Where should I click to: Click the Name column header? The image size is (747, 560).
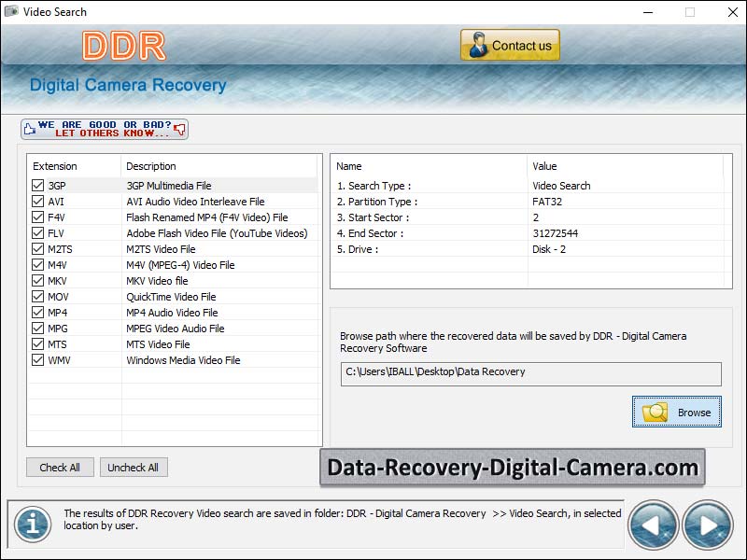(348, 166)
